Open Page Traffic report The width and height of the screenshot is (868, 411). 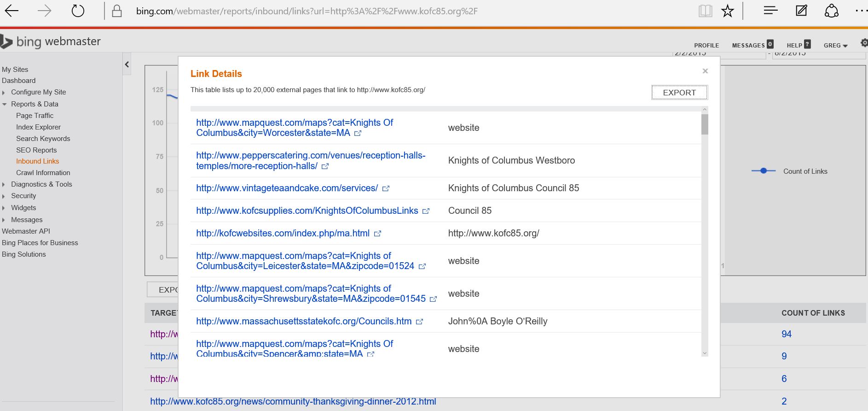(x=35, y=116)
